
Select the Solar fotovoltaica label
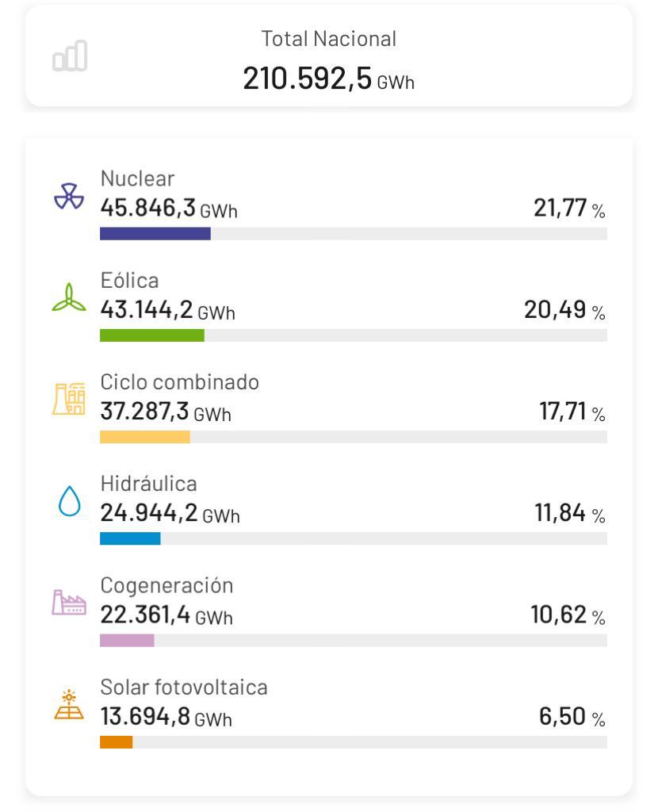pyautogui.click(x=184, y=687)
